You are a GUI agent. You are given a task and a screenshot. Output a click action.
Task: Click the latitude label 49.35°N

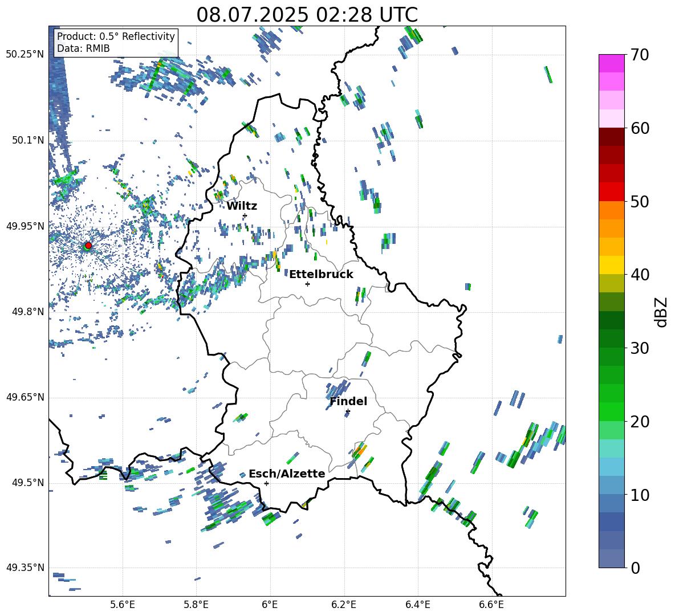point(25,568)
